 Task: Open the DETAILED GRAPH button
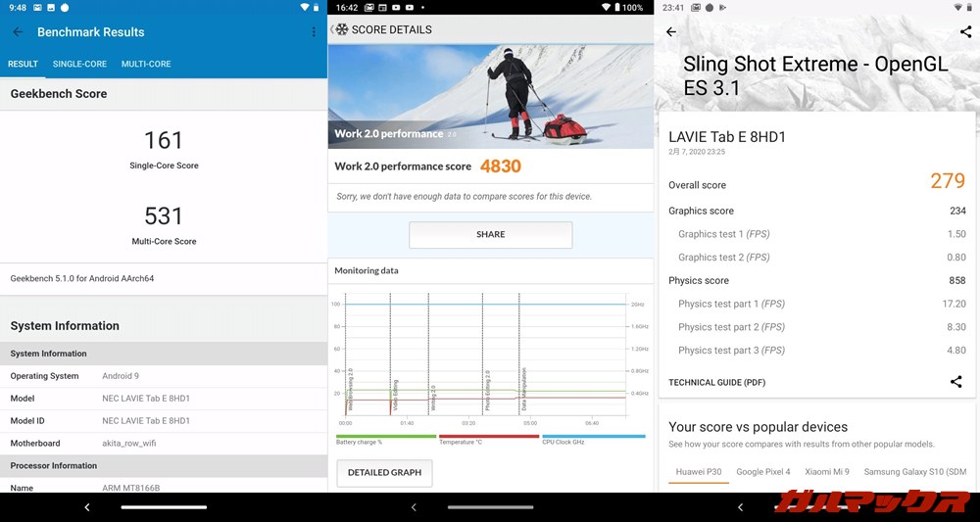point(384,473)
